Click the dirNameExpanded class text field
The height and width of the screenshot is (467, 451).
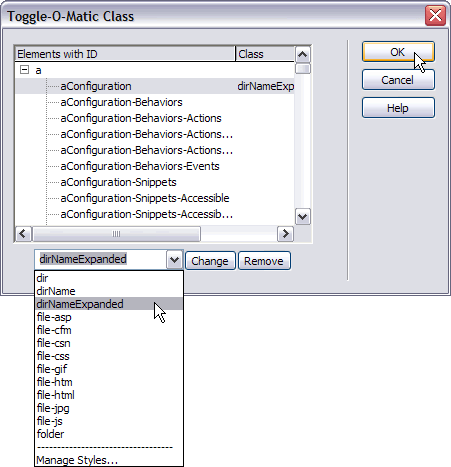tap(101, 259)
